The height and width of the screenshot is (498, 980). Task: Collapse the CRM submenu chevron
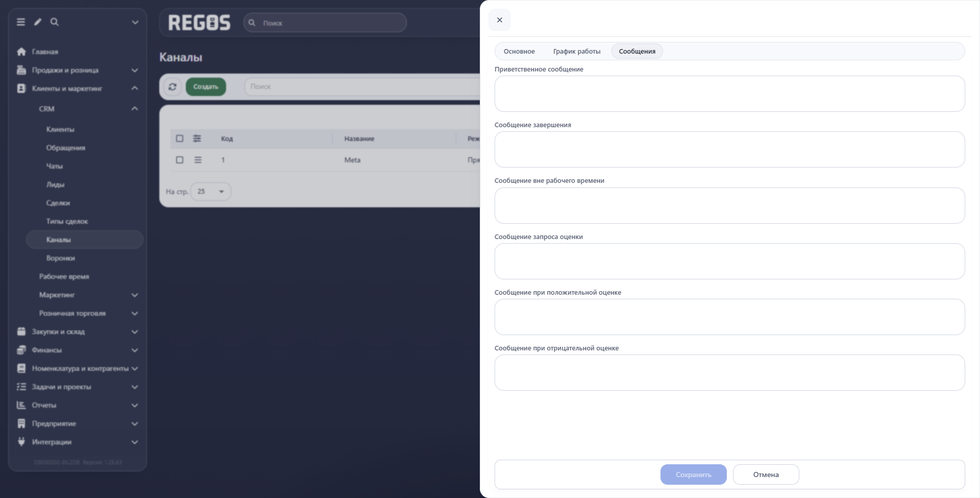click(135, 109)
